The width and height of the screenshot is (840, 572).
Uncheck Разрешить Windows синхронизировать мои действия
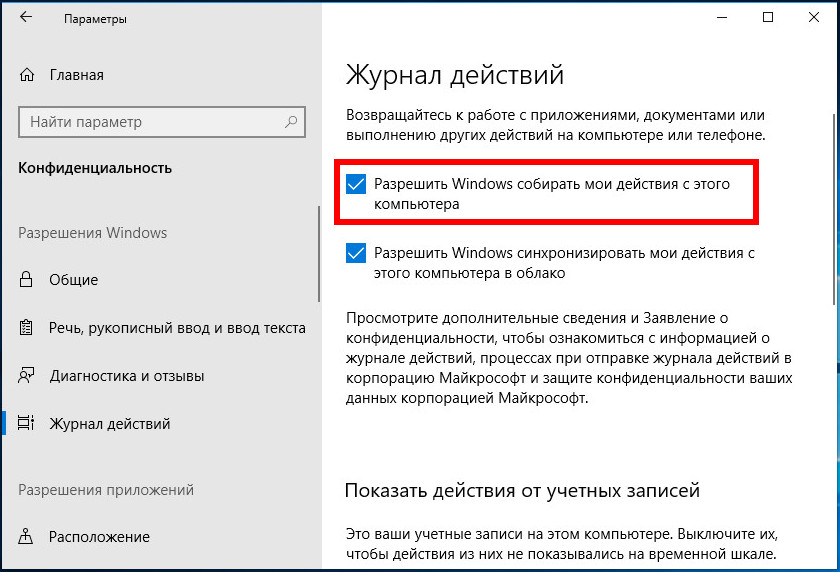[356, 253]
